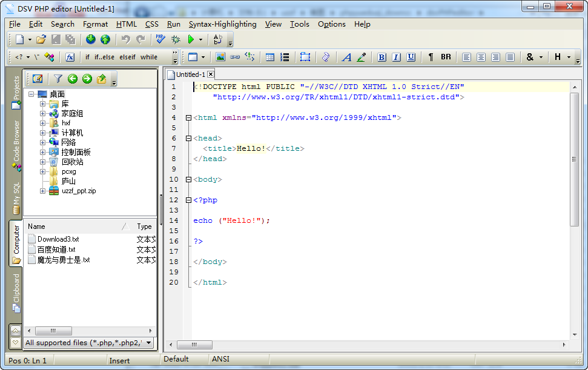This screenshot has height=370, width=588.
Task: Insert a hyperlink with the chain icon
Action: (x=235, y=57)
